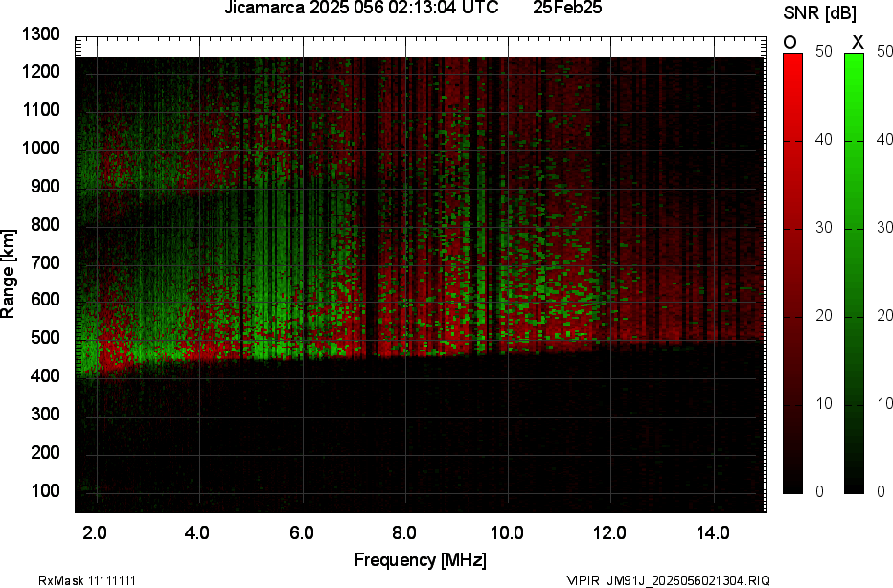
Task: Click the "1300" range tick label
Action: (x=40, y=34)
